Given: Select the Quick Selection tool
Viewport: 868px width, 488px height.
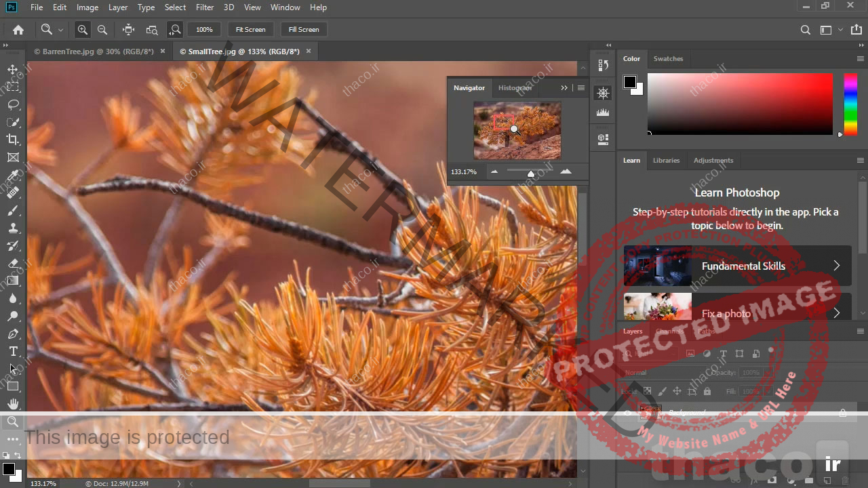Looking at the screenshot, I should coord(13,122).
